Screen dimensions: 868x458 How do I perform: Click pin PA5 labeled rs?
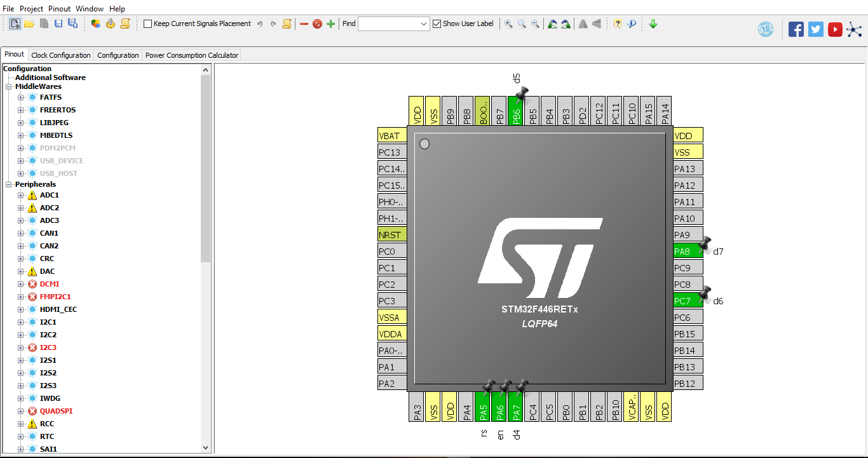482,407
